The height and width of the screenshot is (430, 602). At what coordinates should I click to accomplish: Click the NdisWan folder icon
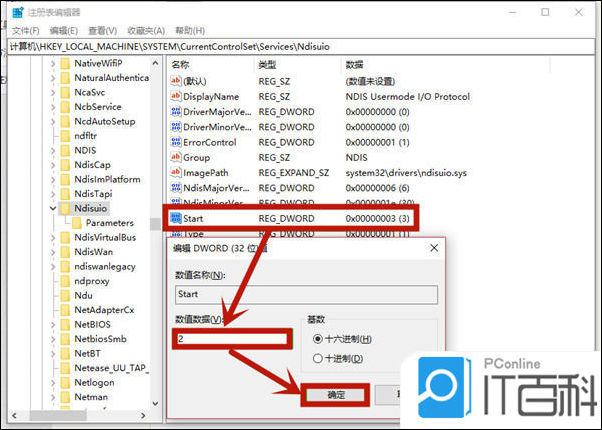pyautogui.click(x=65, y=252)
